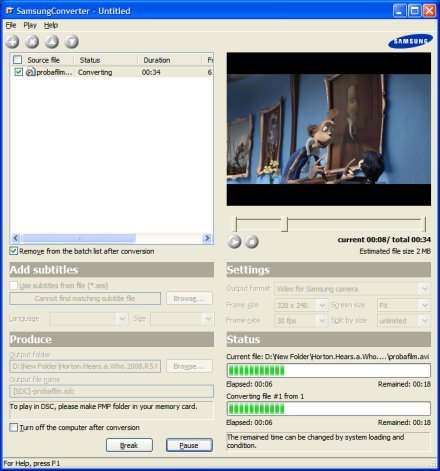
Task: Maximize the SamsungConverter window
Action: [x=414, y=11]
